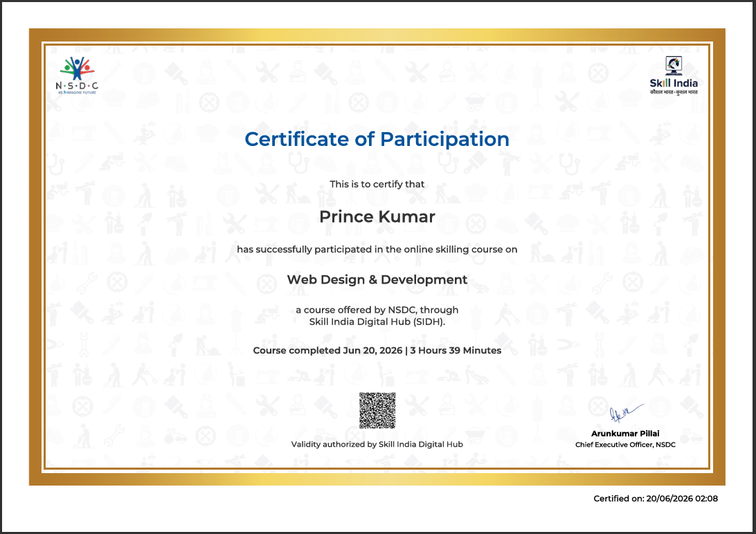This screenshot has height=534, width=756.
Task: Click the signatory name 'Arunkumar Pillai'
Action: (625, 434)
